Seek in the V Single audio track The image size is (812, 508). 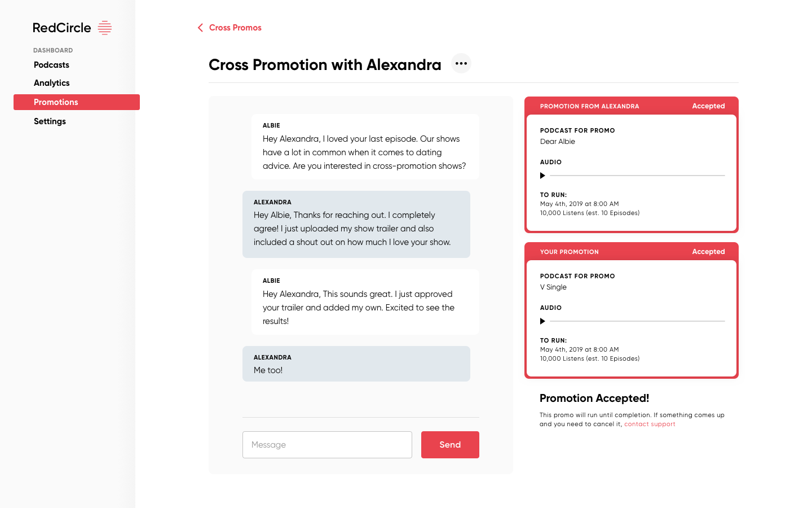(637, 321)
